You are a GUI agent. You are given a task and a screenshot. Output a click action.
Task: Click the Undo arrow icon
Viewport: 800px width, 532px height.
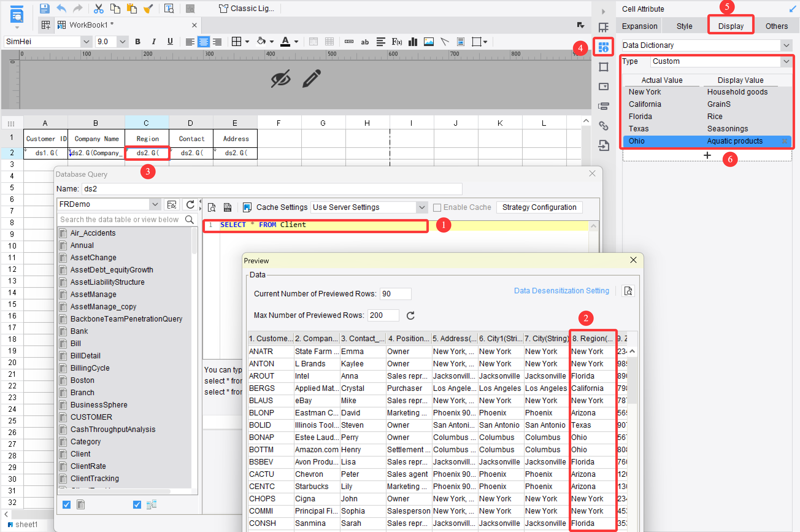coord(61,9)
